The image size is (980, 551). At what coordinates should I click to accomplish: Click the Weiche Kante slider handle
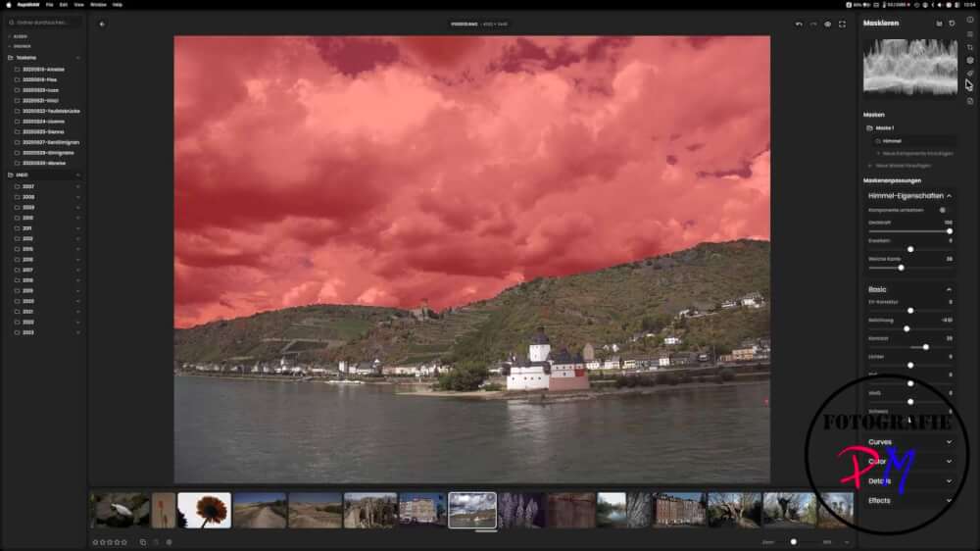pos(901,268)
